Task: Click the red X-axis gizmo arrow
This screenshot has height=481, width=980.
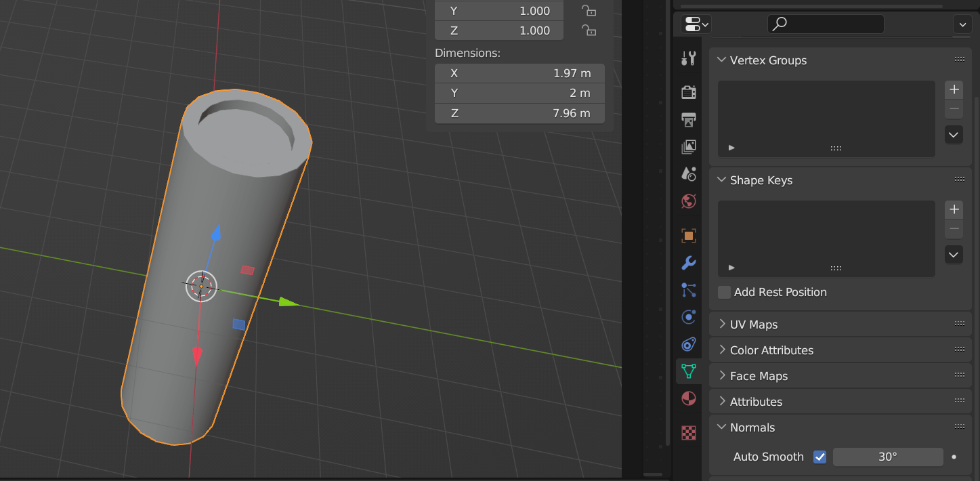Action: (197, 355)
